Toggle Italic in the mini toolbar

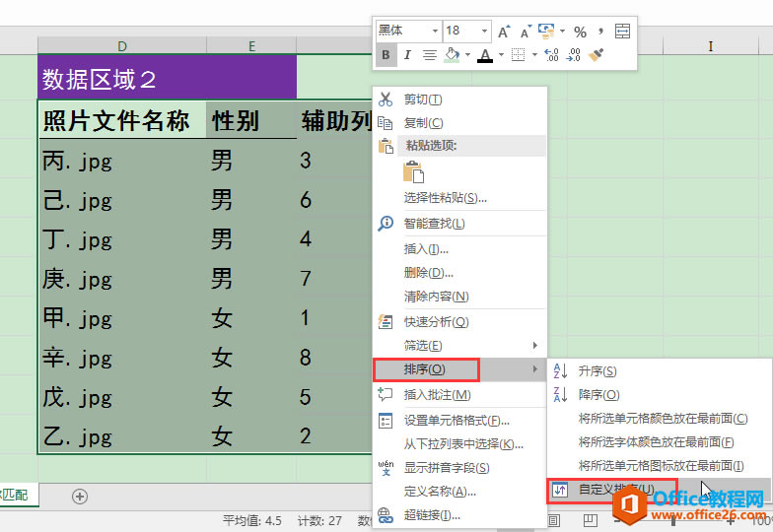(407, 55)
